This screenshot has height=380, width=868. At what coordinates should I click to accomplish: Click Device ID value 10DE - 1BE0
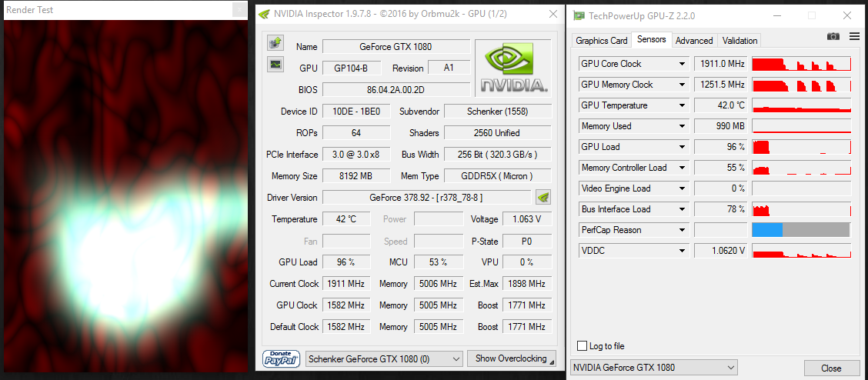coord(356,112)
